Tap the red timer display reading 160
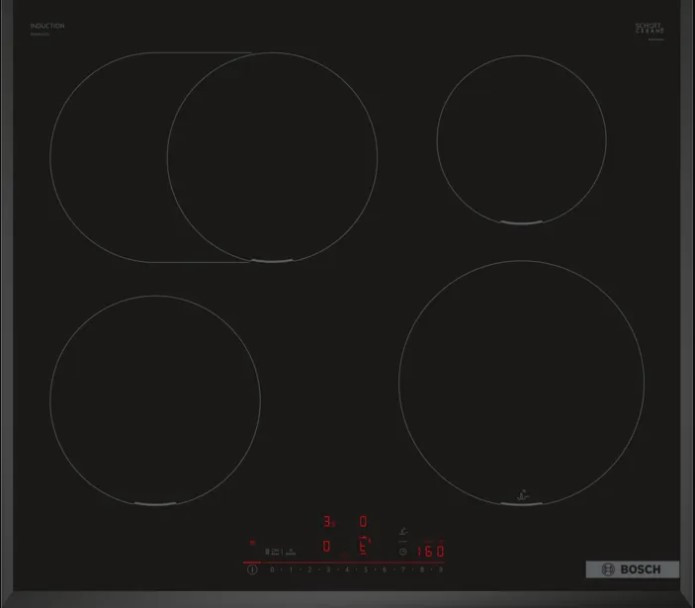Screen dimensions: 695x608 [x=430, y=550]
